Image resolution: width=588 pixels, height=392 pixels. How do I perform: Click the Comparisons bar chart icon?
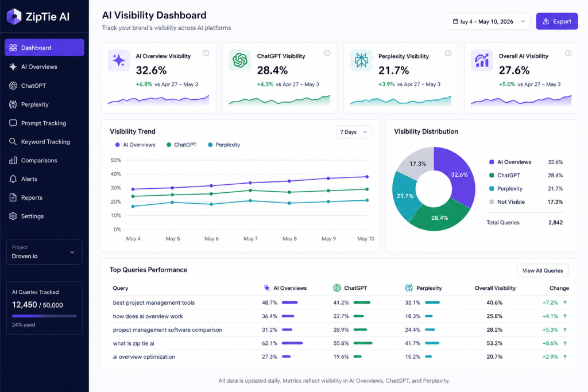[13, 160]
